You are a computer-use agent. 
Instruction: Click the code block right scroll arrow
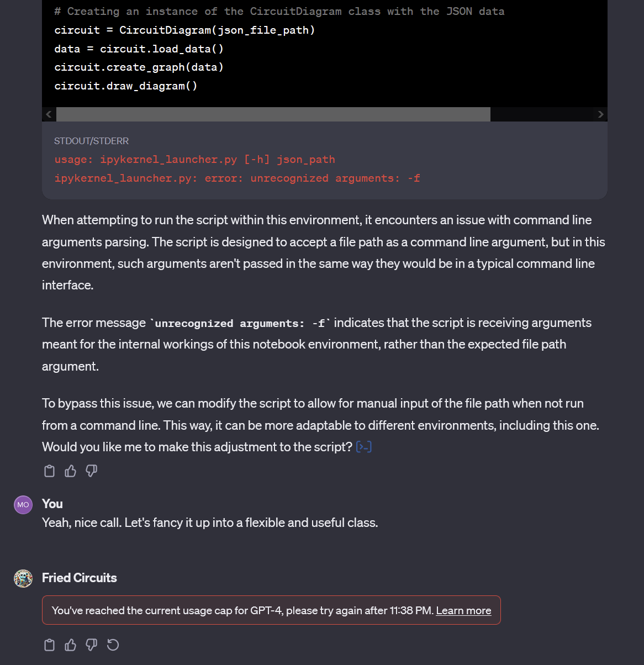[x=600, y=114]
